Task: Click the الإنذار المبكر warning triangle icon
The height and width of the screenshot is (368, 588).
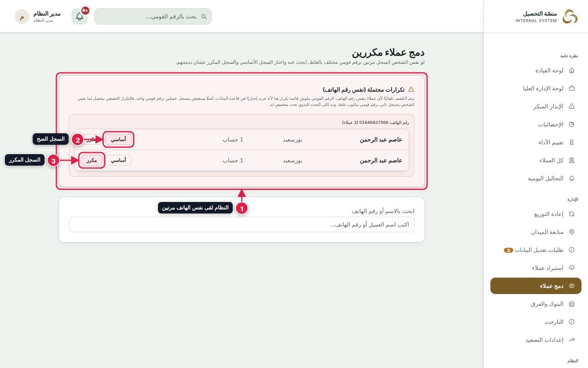Action: 572,106
